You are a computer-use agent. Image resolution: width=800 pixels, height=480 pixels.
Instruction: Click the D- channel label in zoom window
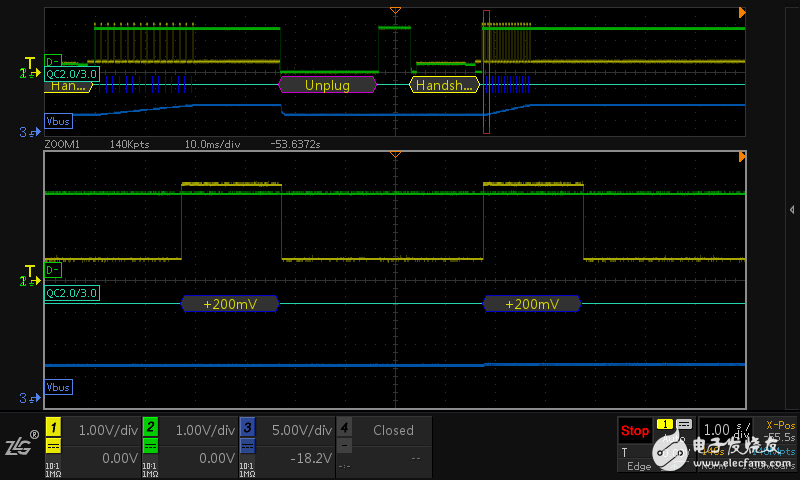click(53, 270)
